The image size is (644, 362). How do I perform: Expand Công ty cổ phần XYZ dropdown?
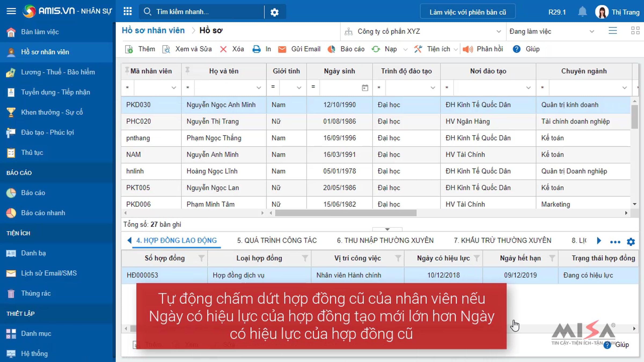(x=499, y=31)
